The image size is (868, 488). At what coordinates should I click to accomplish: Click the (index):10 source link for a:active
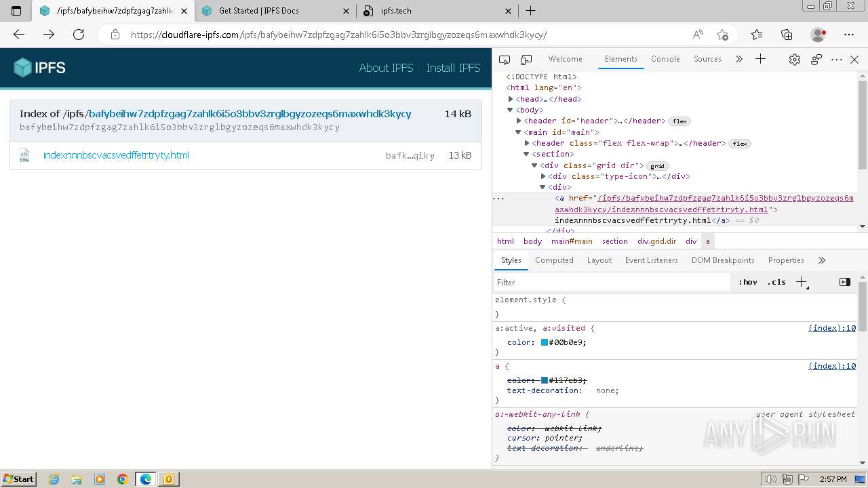click(832, 328)
